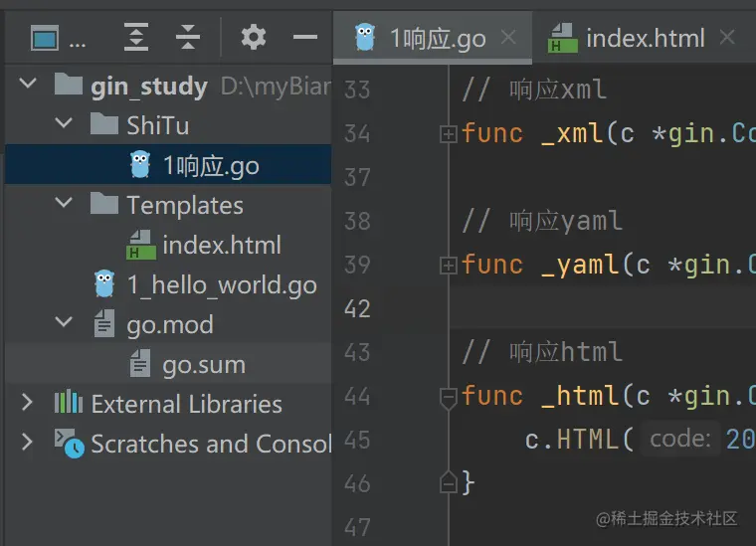This screenshot has height=546, width=756.
Task: Close the 1响应.go editor tab
Action: pos(508,38)
